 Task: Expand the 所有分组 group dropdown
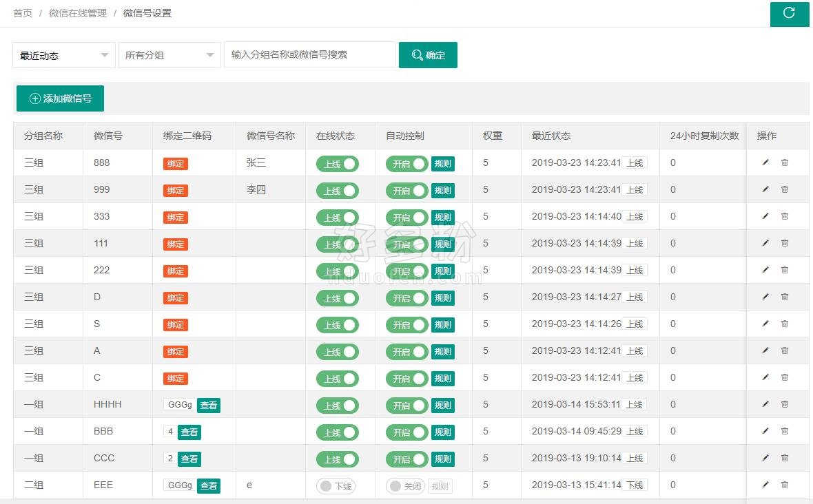click(x=169, y=55)
